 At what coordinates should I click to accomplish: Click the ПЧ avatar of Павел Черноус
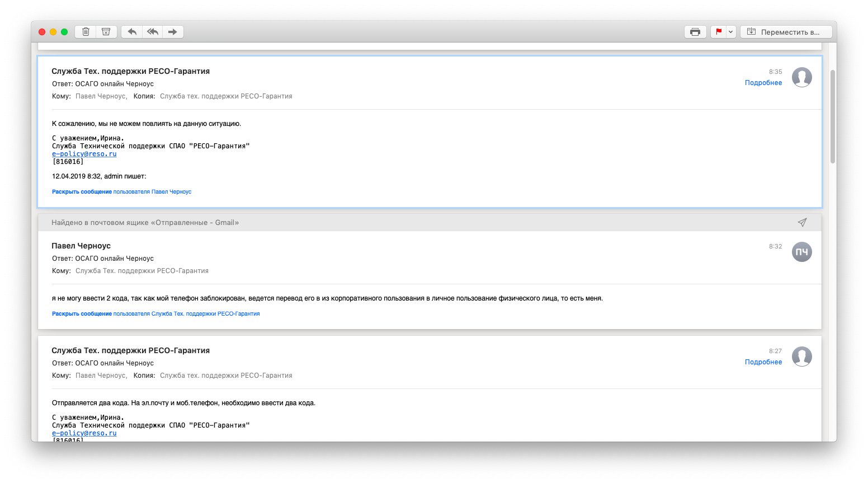coord(802,252)
